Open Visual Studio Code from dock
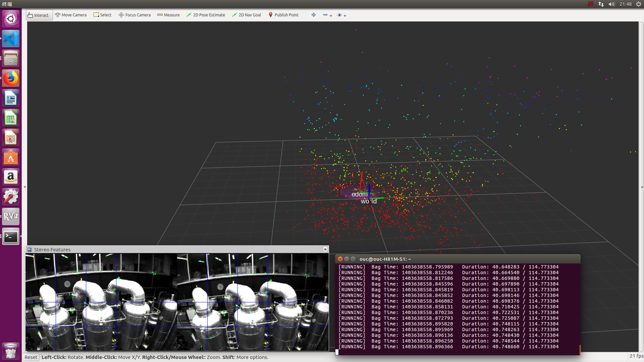644x362 pixels. pos(11,39)
